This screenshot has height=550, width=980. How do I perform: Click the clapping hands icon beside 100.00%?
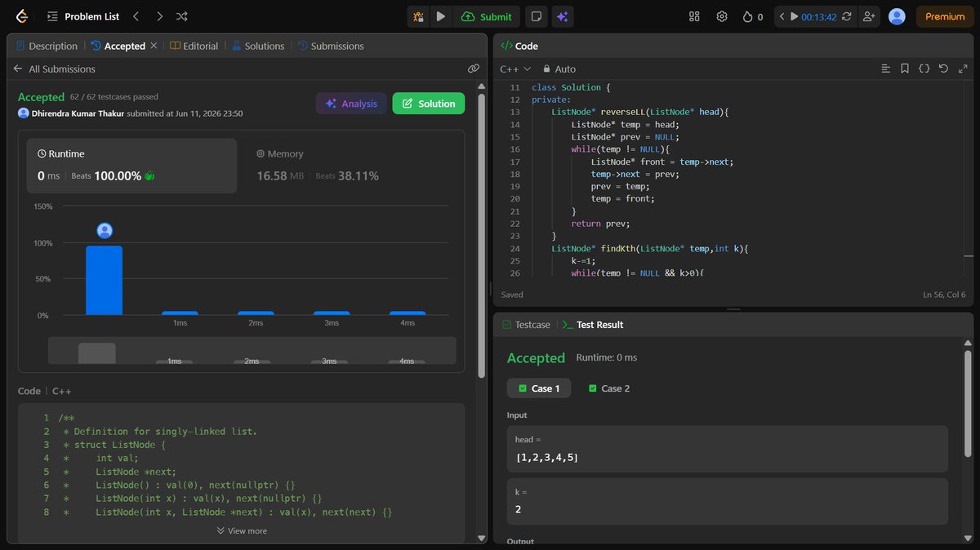[x=149, y=176]
